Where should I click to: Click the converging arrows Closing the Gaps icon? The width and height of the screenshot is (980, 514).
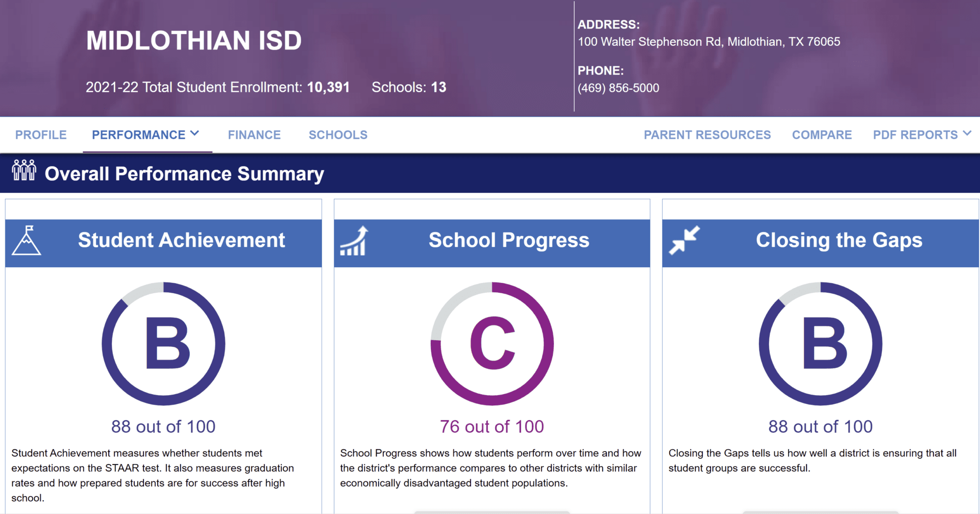pos(684,240)
